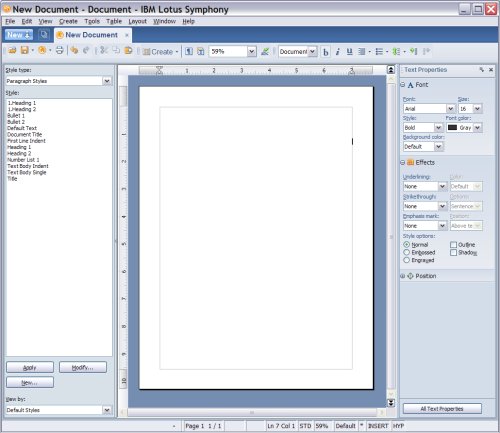Click the text alignment icon
The height and width of the screenshot is (433, 500).
click(x=362, y=52)
